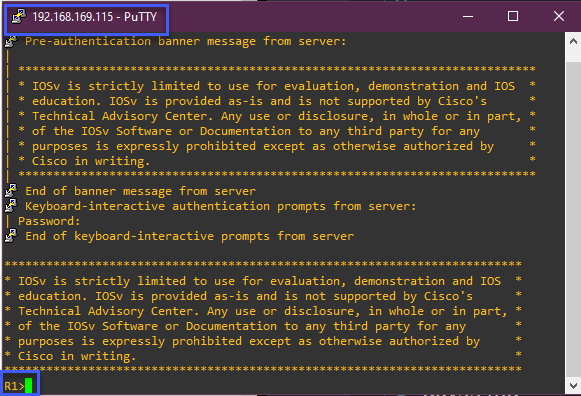Click the PuTTY icon beside End of keyboard-interactive prompts
The height and width of the screenshot is (396, 581).
11,236
